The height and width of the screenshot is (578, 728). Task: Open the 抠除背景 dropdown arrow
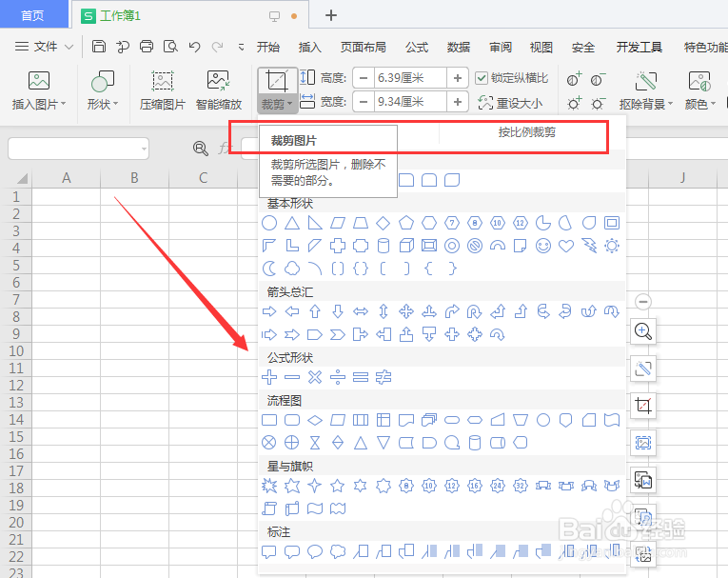click(670, 104)
